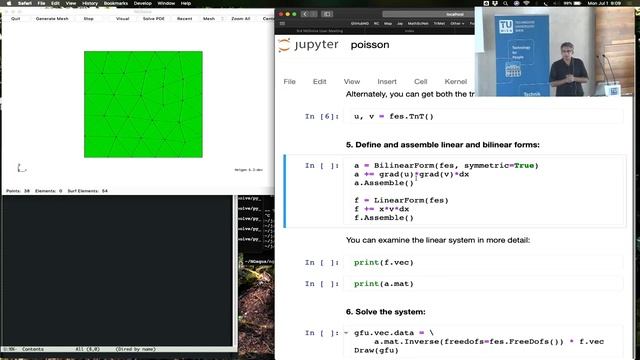Click the Jupyter logo
640x360 pixels.
pyautogui.click(x=308, y=44)
